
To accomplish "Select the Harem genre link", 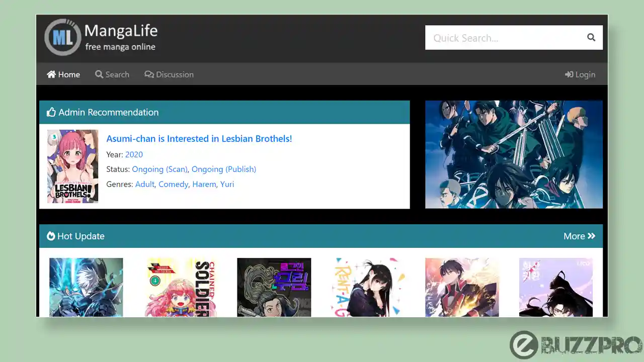I will click(204, 184).
